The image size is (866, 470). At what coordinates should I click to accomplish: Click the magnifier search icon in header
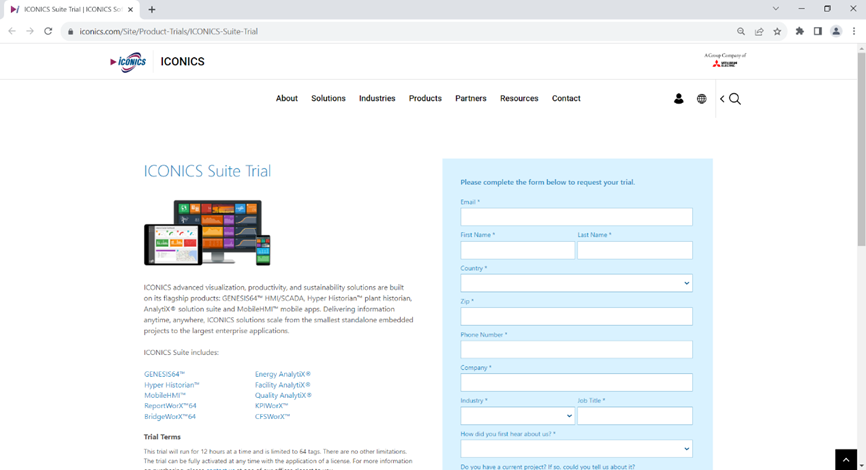[x=735, y=99]
